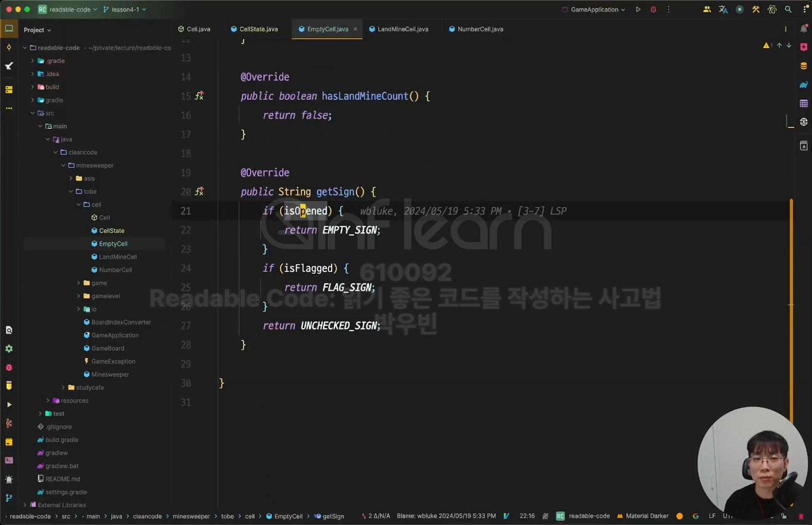
Task: Click the LF line separator widget
Action: click(x=712, y=516)
